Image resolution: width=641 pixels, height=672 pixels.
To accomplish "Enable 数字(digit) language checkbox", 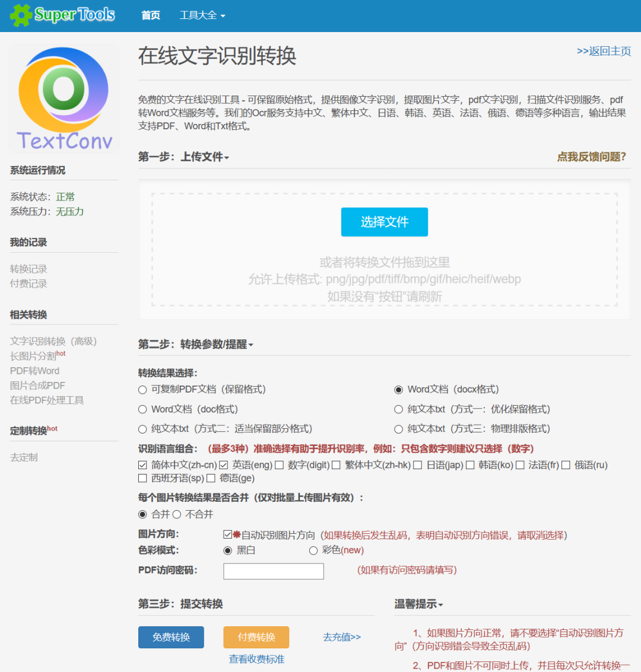I will point(280,465).
